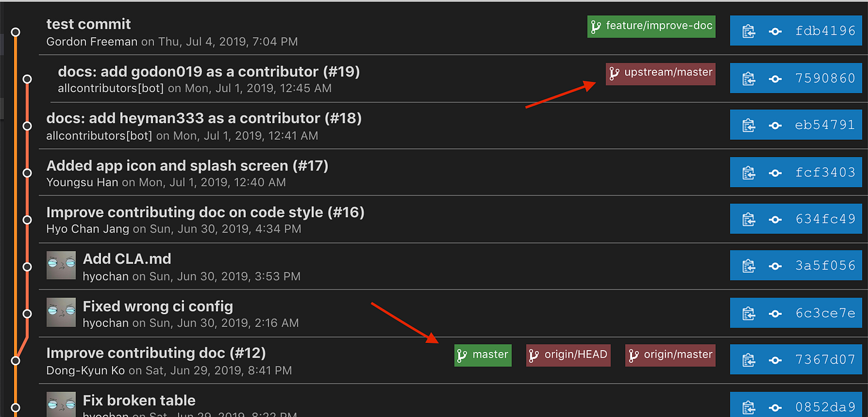Click hyochan's avatar on Fixed wrong ci config

[61, 313]
